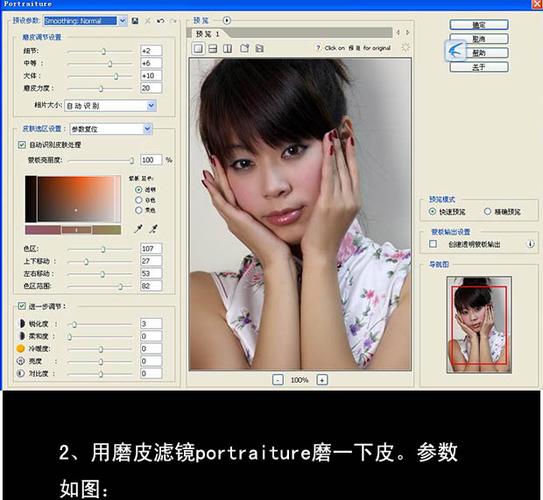The width and height of the screenshot is (543, 500).
Task: Click the redo arrow icon beside presets
Action: coord(173,21)
